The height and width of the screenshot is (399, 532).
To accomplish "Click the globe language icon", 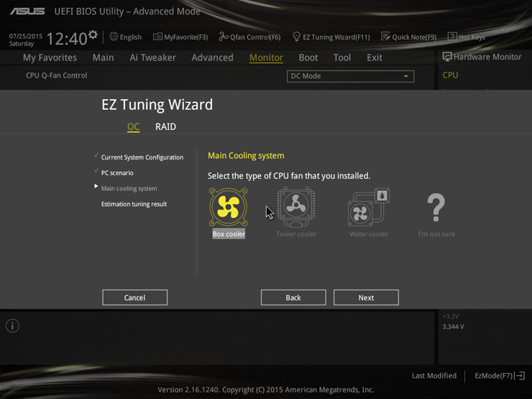I will pos(114,37).
